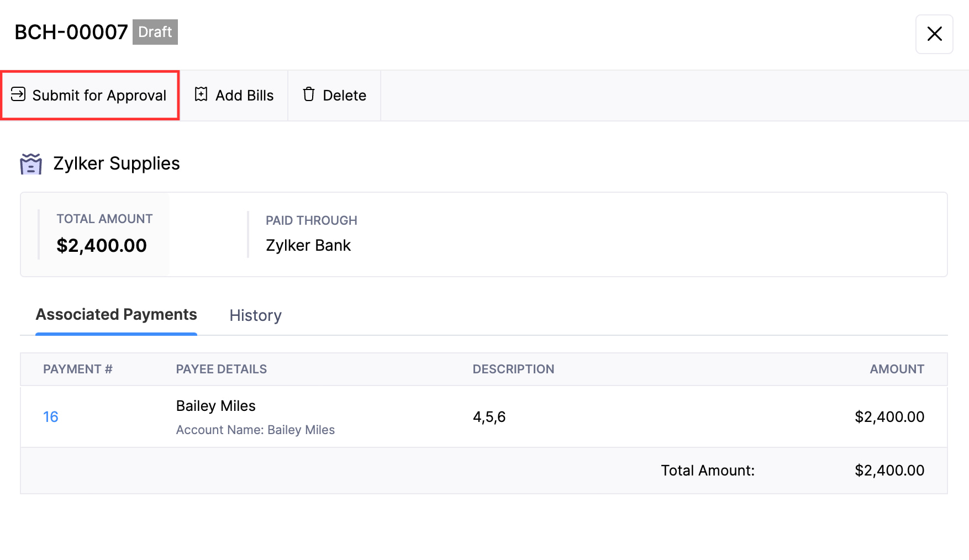Choose Add Bills text in the toolbar
The height and width of the screenshot is (560, 969).
(x=244, y=96)
